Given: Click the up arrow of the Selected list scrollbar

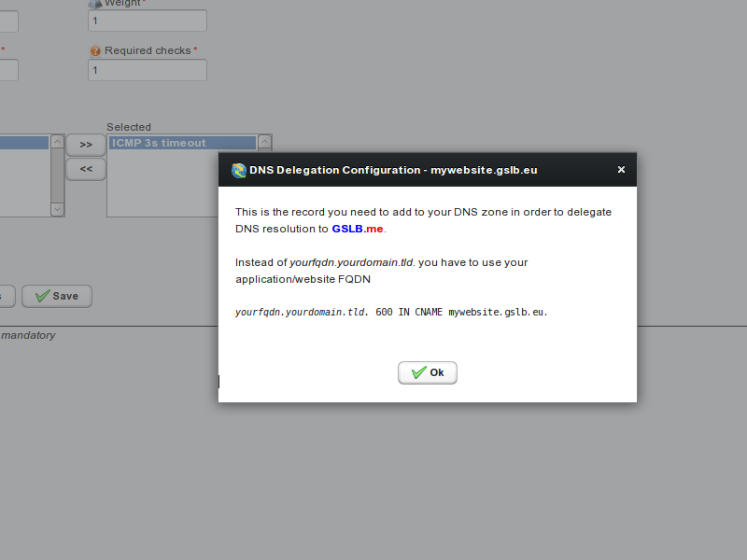Looking at the screenshot, I should coord(264,142).
